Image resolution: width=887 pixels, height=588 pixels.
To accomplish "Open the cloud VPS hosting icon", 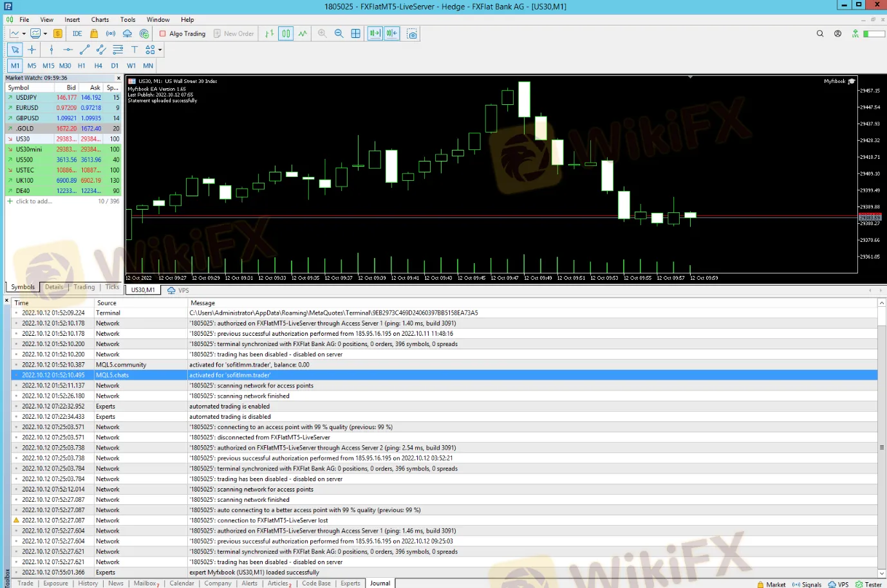I will [x=127, y=33].
